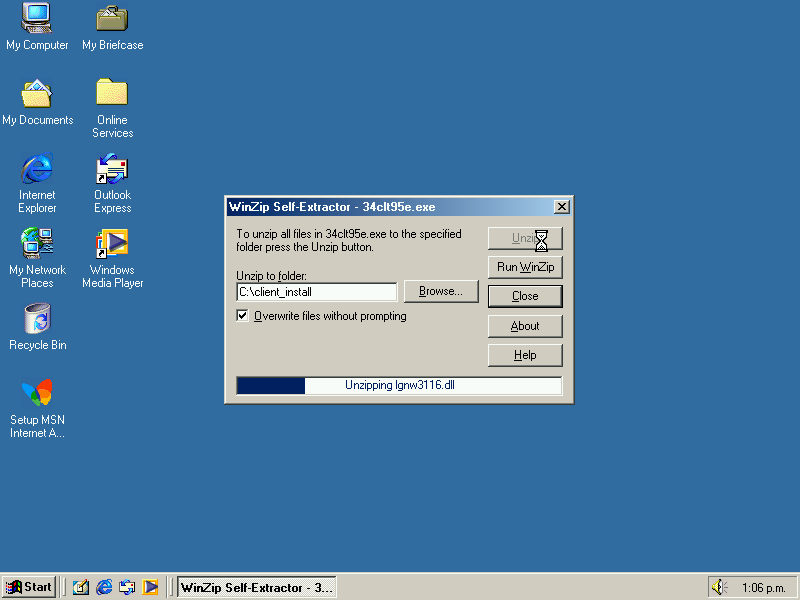Click WinZip Self-Extractor taskbar button
This screenshot has width=800, height=600.
click(257, 587)
